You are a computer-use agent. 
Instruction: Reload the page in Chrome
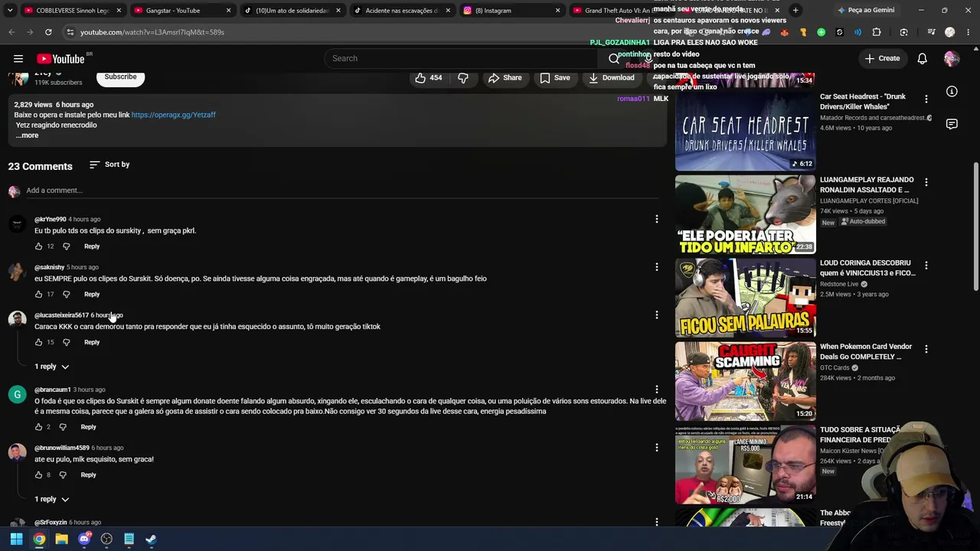pyautogui.click(x=48, y=32)
